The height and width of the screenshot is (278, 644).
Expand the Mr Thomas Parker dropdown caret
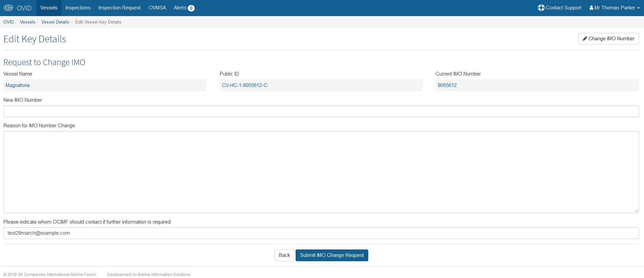click(x=638, y=8)
